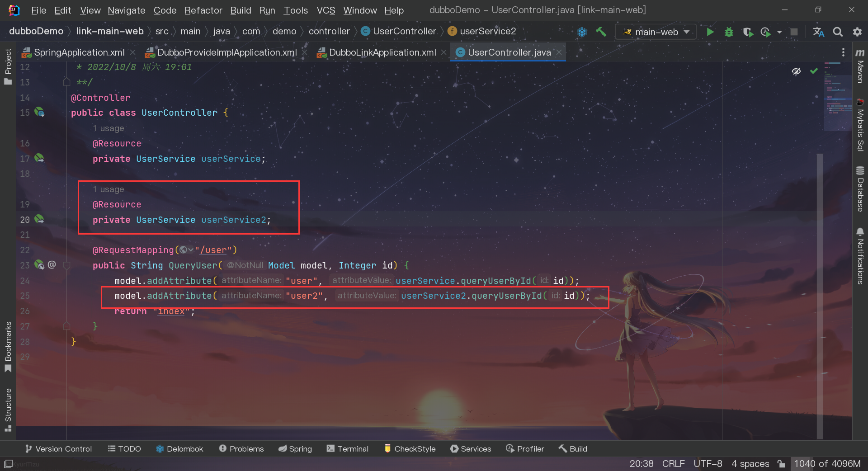This screenshot has height=471, width=868.
Task: Click Spring bean gutter icon on line 15
Action: (39, 112)
